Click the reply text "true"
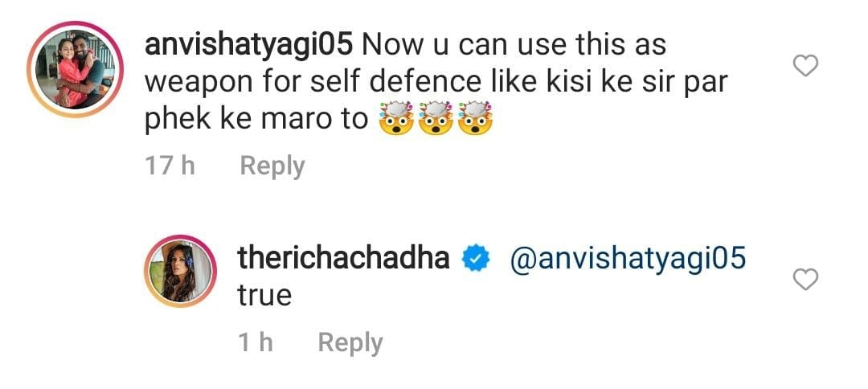The height and width of the screenshot is (389, 868). 264,296
